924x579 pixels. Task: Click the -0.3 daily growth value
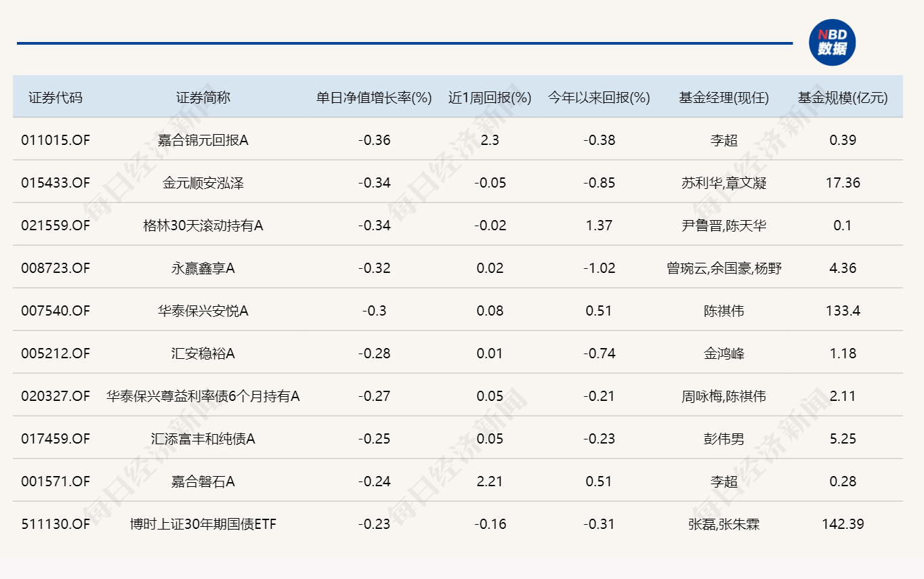(x=375, y=311)
